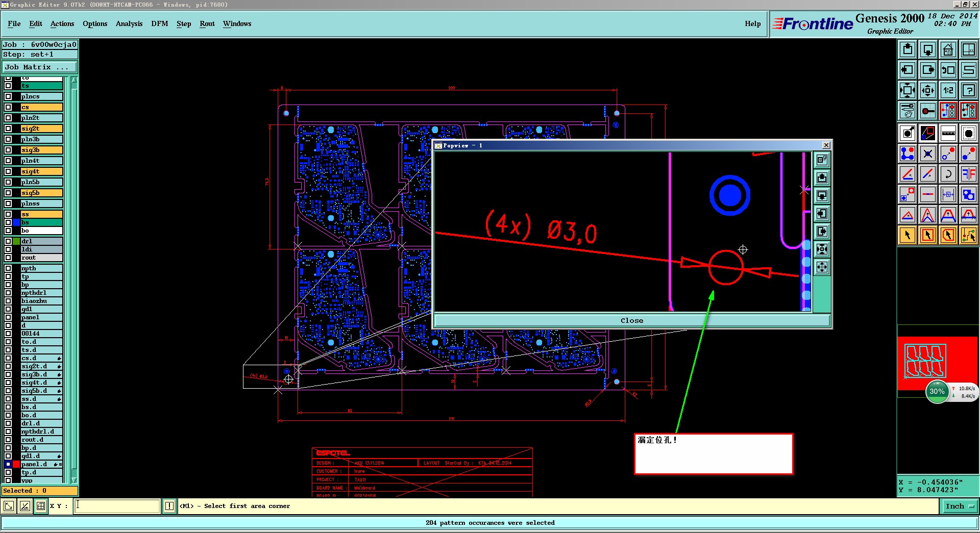Select the net select tool icon
This screenshot has height=533, width=980.
click(969, 235)
